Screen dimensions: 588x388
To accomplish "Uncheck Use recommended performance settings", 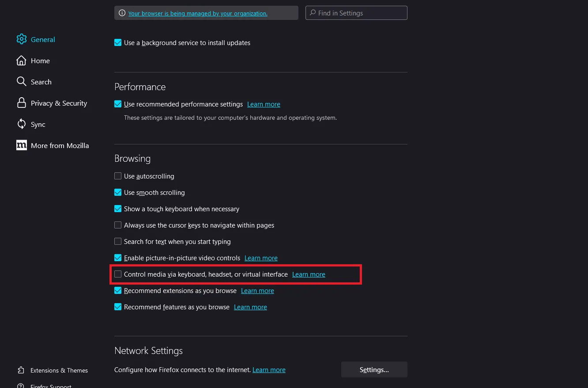I will (x=118, y=104).
